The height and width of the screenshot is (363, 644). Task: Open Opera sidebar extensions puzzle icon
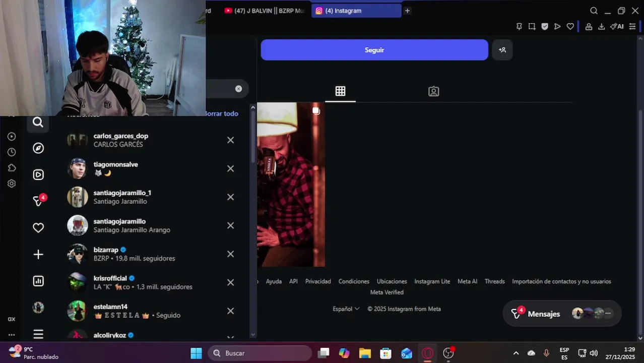click(12, 168)
